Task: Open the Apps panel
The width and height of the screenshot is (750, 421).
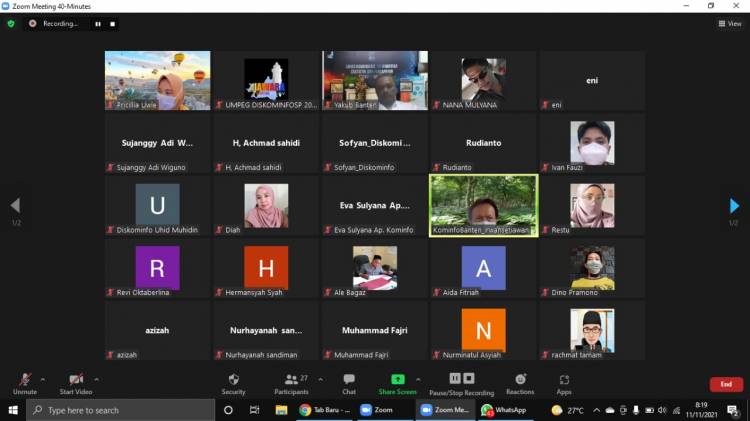Action: 564,384
